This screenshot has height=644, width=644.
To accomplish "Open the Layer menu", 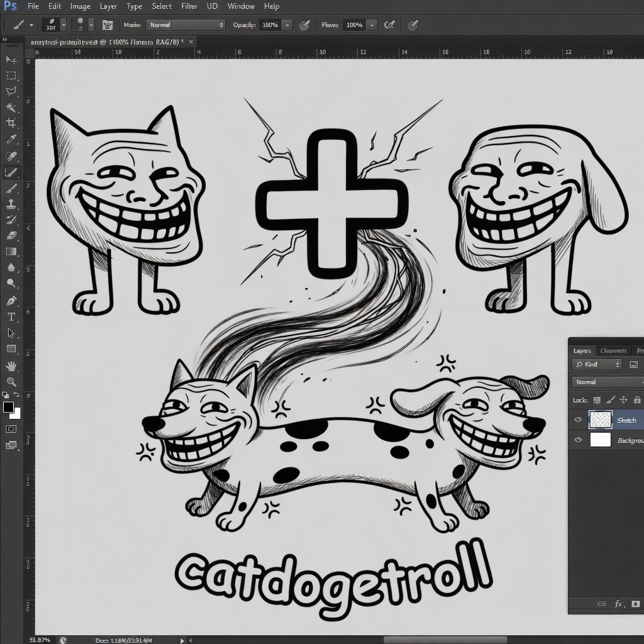I will (x=108, y=6).
